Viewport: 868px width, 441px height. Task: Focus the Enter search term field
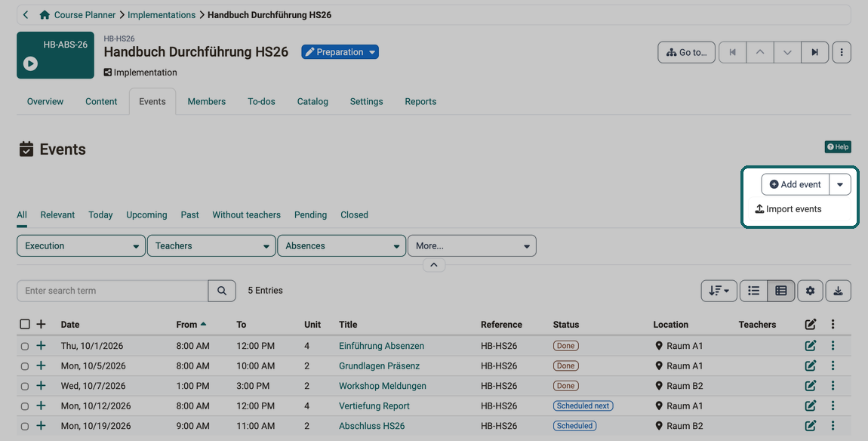(113, 290)
